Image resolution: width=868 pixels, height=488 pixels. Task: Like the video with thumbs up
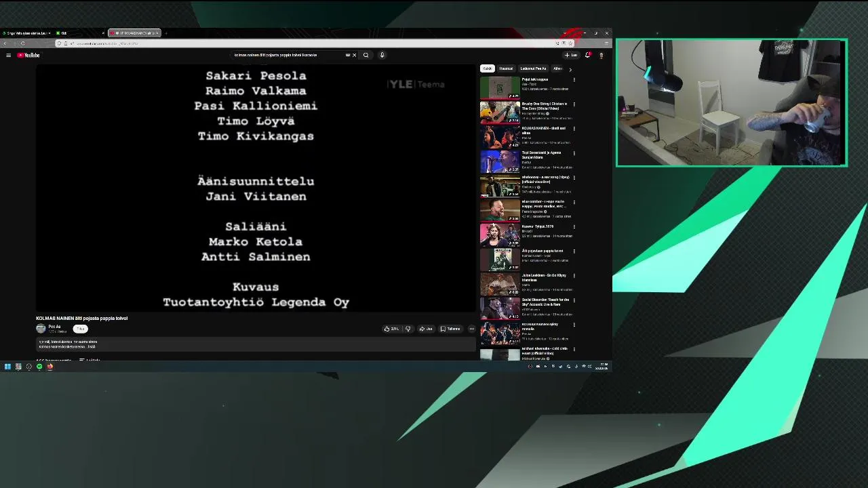(x=391, y=329)
